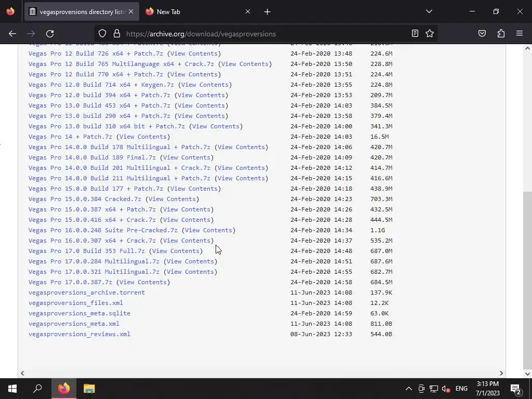
Task: Switch to the New Tab tab
Action: pyautogui.click(x=198, y=11)
